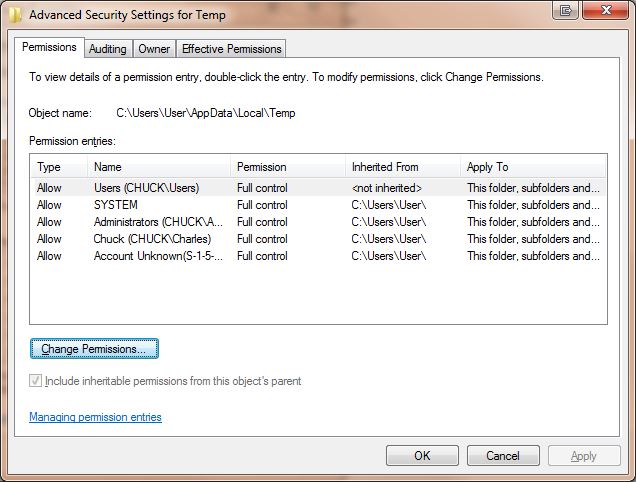Switch to the Auditing tab

(107, 49)
